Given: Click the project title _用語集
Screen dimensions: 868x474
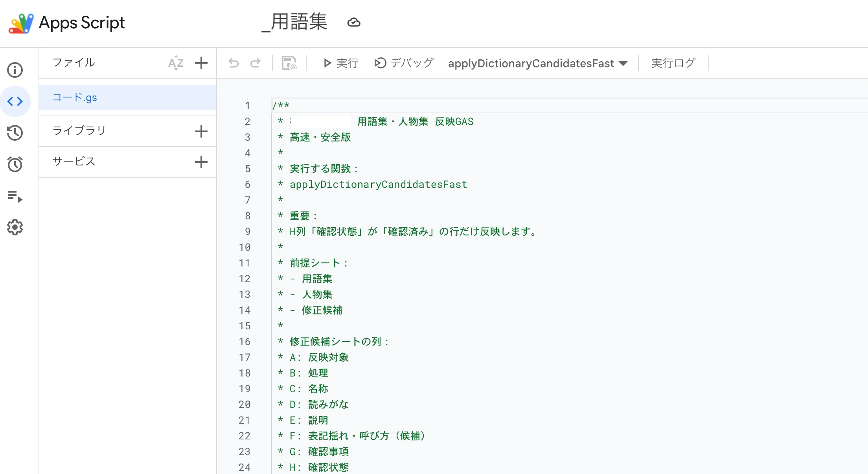Looking at the screenshot, I should point(295,22).
